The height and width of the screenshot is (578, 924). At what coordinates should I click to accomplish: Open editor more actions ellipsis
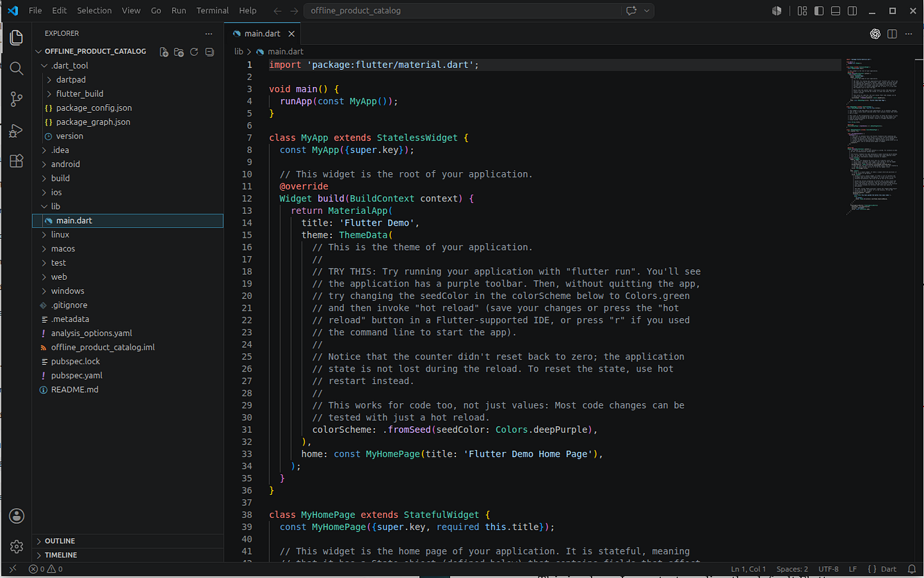coord(909,34)
